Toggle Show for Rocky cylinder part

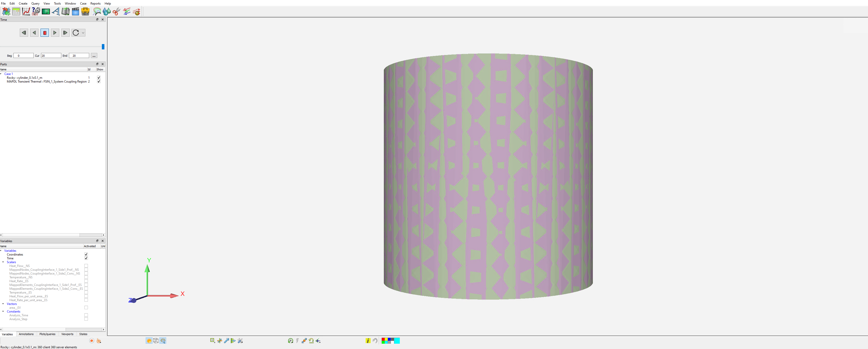(x=99, y=77)
